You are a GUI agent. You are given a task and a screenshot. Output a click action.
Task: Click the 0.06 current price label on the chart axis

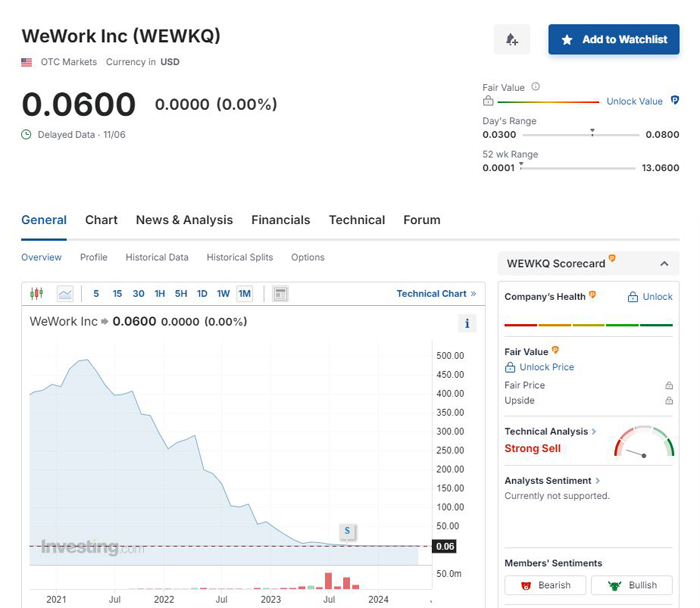[445, 546]
